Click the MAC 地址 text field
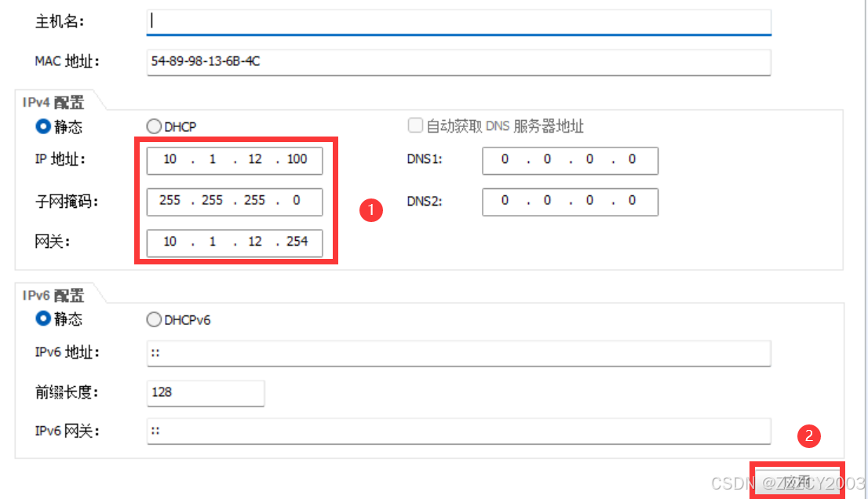Viewport: 868px width, 499px height. [458, 63]
